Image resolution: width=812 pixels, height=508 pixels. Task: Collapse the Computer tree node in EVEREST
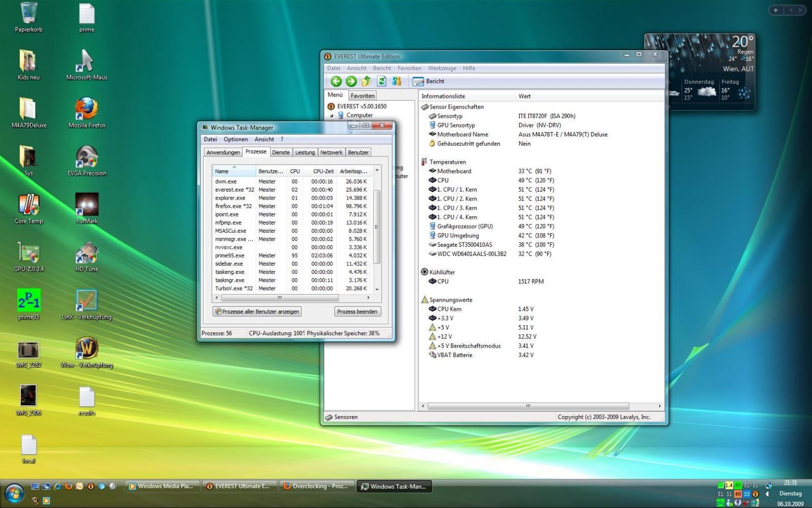tap(332, 115)
